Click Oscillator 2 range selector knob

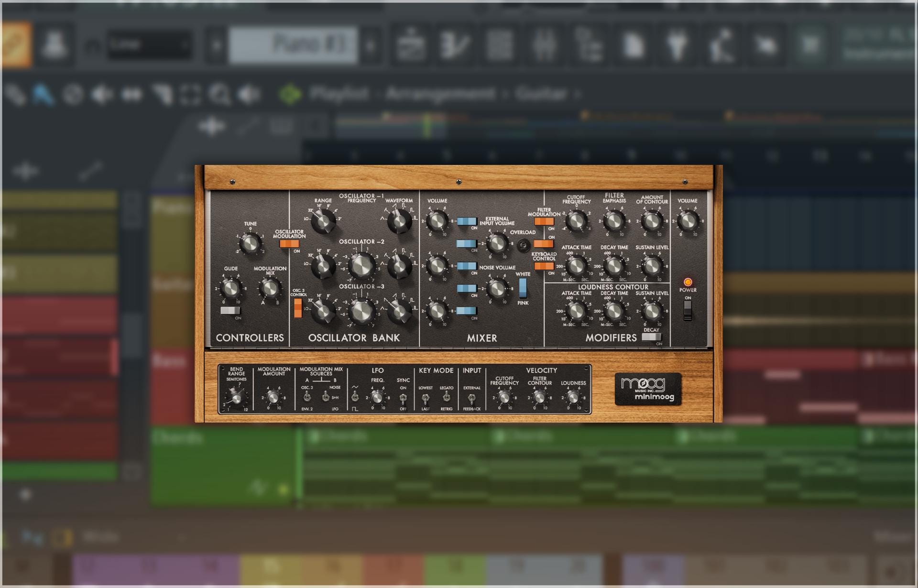(323, 266)
